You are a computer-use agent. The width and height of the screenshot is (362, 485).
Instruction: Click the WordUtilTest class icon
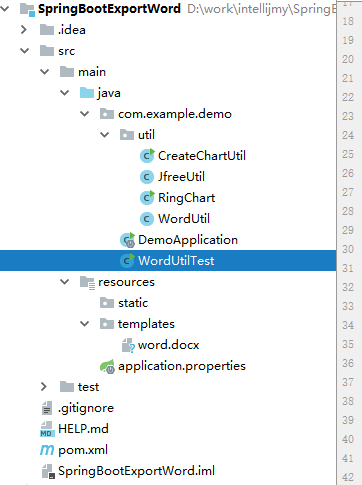[x=127, y=261]
